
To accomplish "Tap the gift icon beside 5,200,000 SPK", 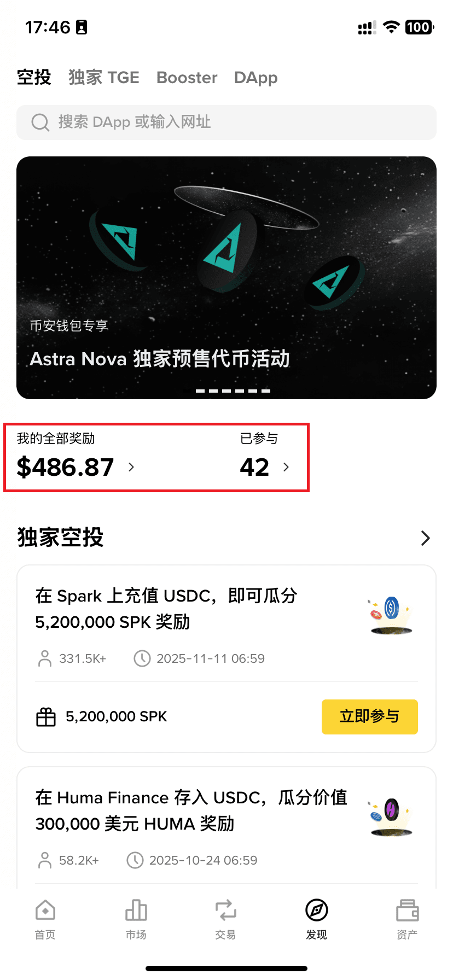I will (46, 717).
